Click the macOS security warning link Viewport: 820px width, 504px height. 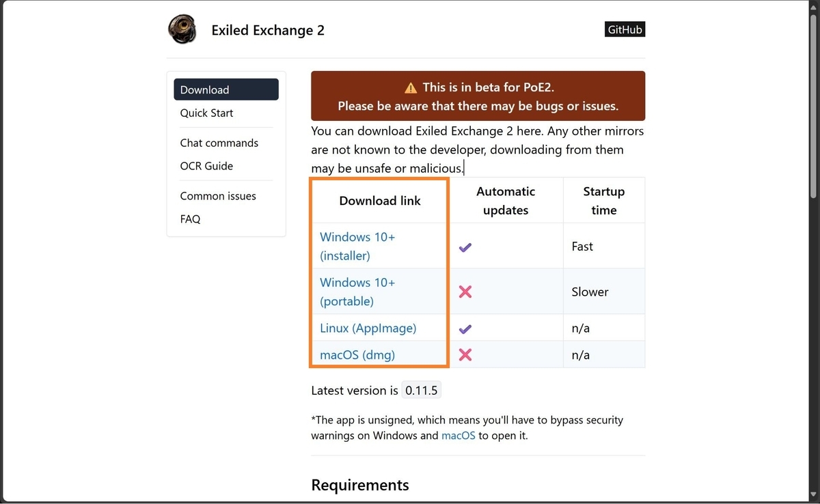point(458,435)
